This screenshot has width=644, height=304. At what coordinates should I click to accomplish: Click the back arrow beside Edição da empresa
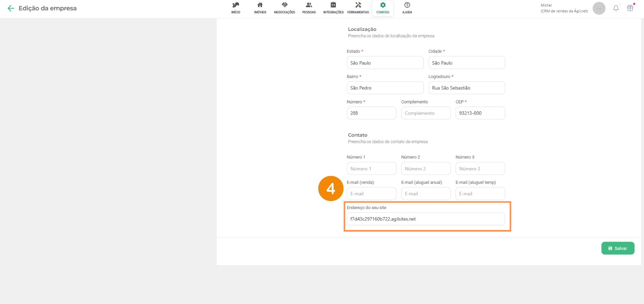coord(11,8)
